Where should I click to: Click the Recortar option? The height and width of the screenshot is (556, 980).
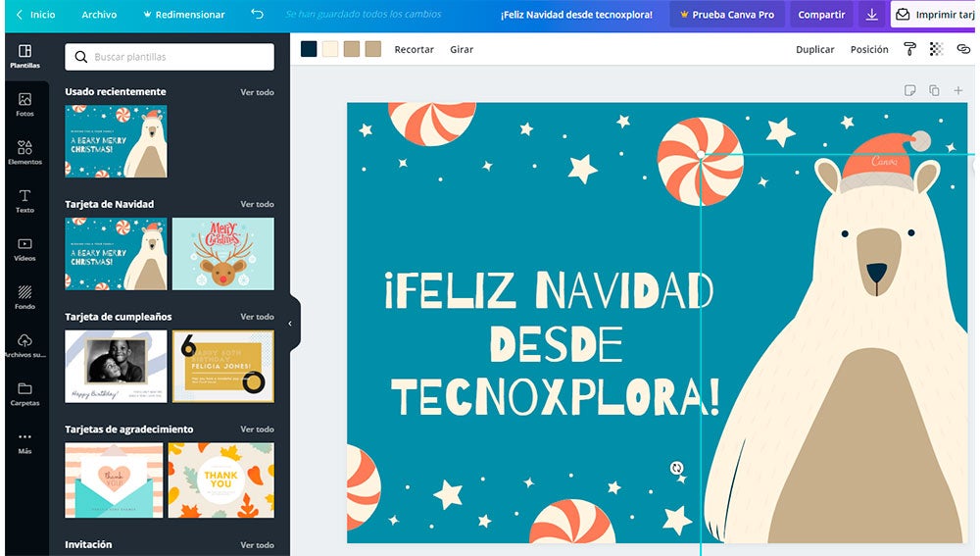(x=414, y=49)
